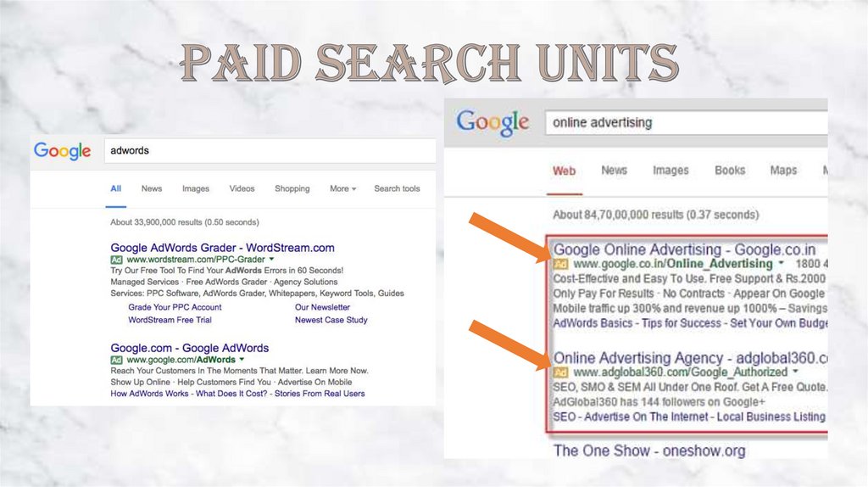Click the Ad badge beside www.google.co.in URL
This screenshot has height=487, width=868.
click(560, 264)
